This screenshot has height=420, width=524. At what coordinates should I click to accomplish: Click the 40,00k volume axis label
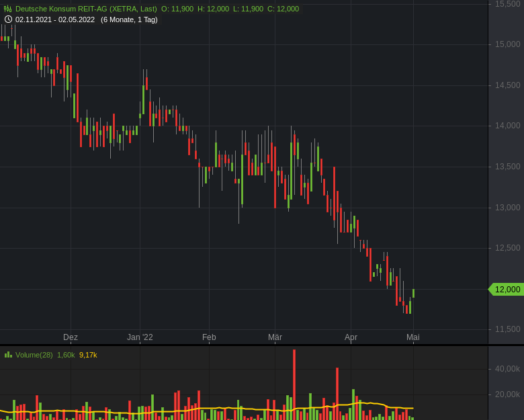[508, 369]
